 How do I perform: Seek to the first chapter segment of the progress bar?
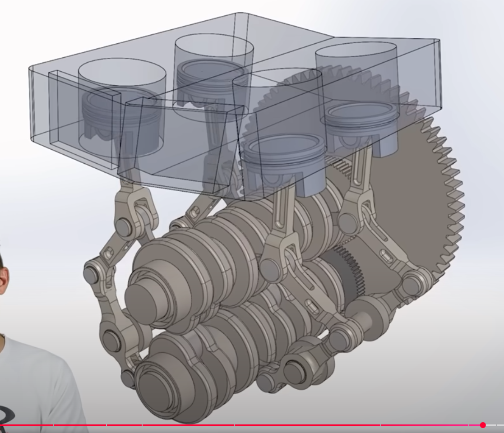[26, 425]
